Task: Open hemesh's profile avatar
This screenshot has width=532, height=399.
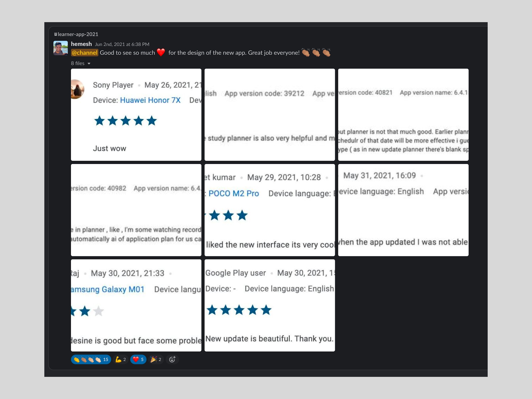Action: click(x=61, y=48)
